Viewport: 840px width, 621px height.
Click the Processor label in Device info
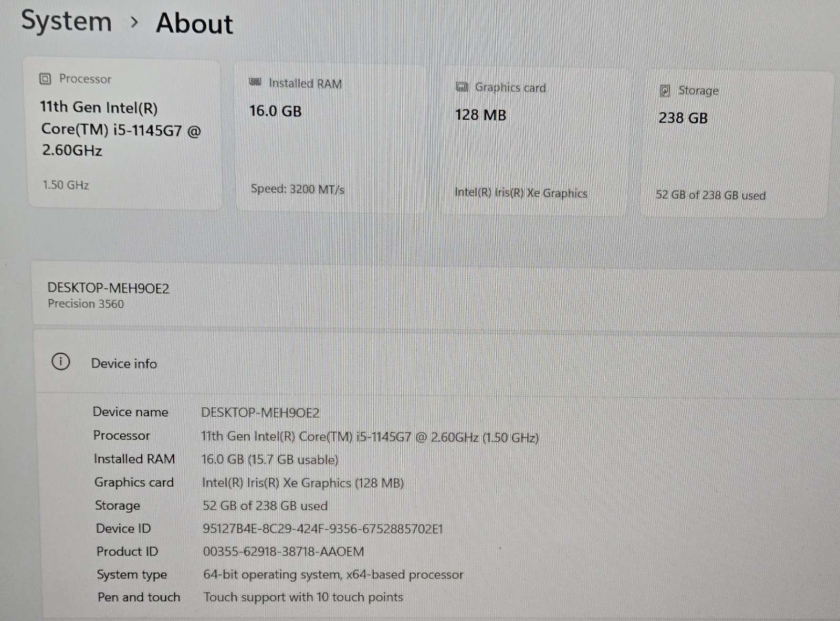pos(121,436)
